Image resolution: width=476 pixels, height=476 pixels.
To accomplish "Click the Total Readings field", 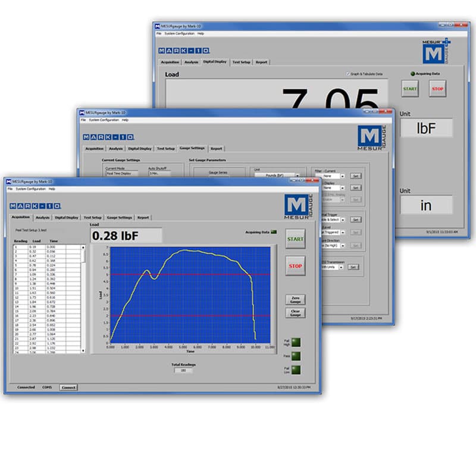I will 183,370.
